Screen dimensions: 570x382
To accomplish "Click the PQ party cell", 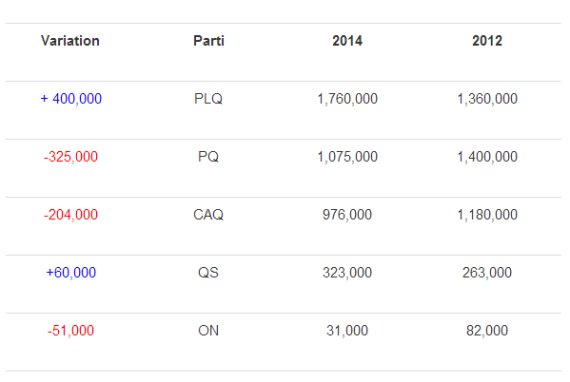I will click(208, 157).
